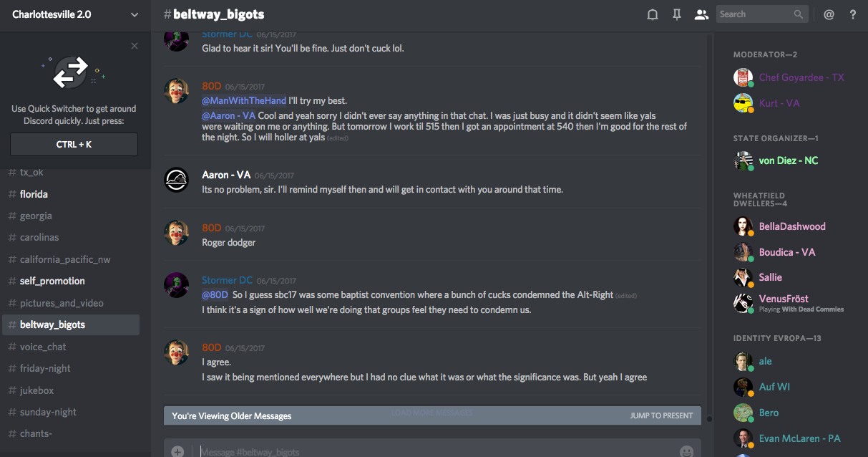Click the upload attachment plus icon

[177, 451]
